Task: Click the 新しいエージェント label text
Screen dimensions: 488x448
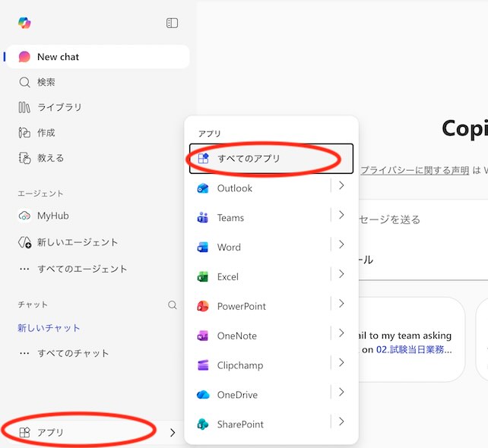Action: [x=78, y=242]
